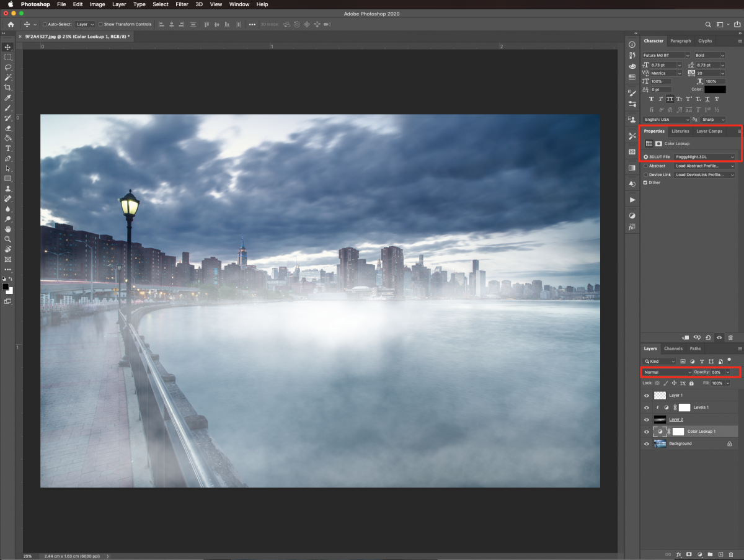Select the Abstract radio button

point(645,166)
